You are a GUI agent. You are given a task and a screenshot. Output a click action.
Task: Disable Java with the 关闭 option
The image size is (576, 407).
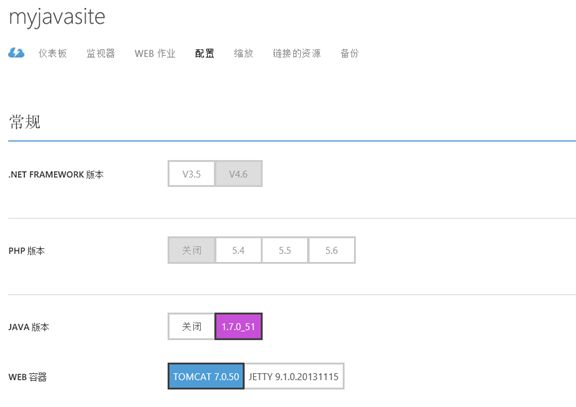[191, 326]
